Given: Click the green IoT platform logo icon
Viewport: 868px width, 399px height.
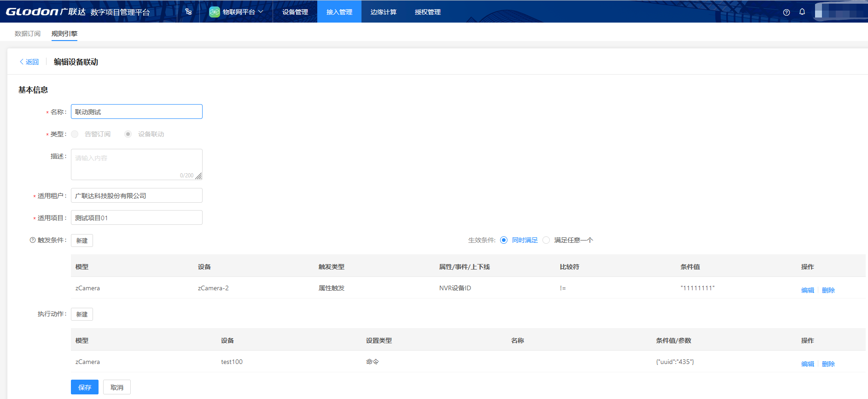Looking at the screenshot, I should pos(214,12).
